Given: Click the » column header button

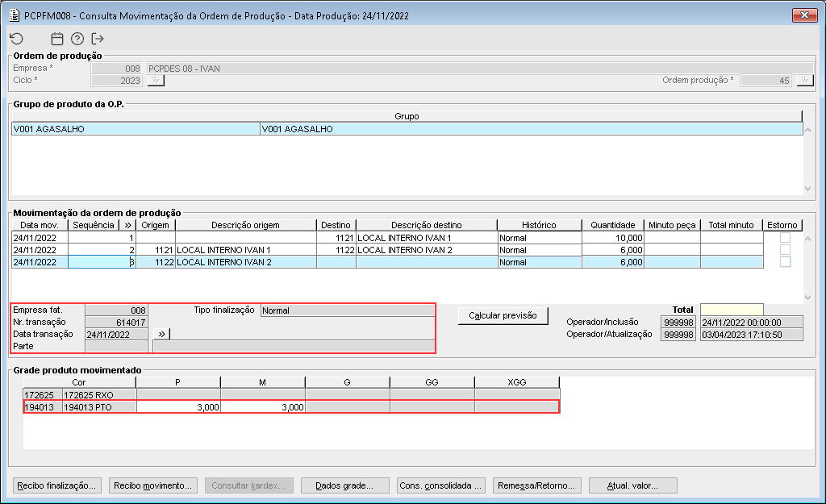Looking at the screenshot, I should pyautogui.click(x=128, y=225).
